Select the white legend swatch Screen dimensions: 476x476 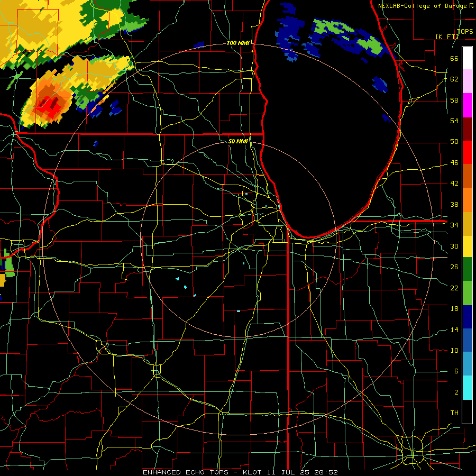[467, 58]
